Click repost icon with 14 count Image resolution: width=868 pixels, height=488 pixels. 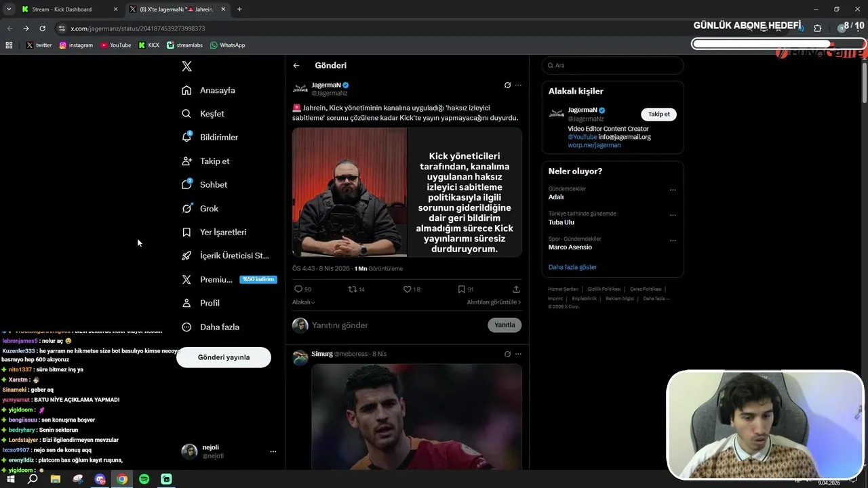(x=356, y=289)
